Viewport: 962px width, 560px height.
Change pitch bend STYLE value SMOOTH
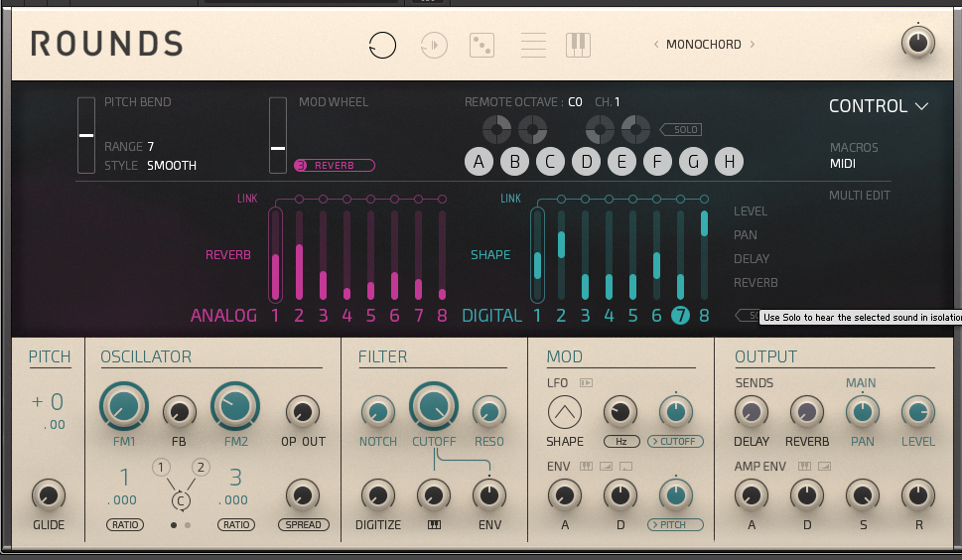click(171, 166)
